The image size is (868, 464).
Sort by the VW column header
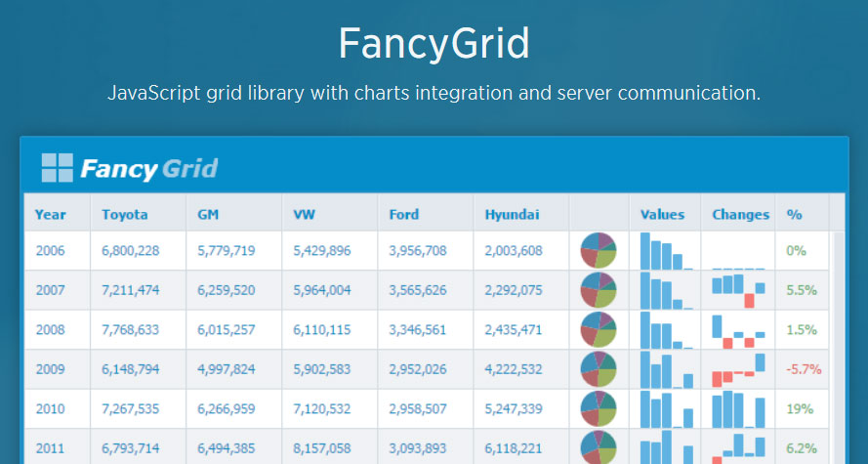click(329, 214)
